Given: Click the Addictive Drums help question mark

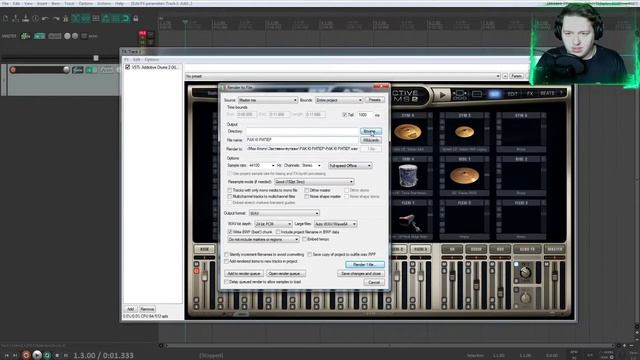Looking at the screenshot, I should tap(562, 93).
